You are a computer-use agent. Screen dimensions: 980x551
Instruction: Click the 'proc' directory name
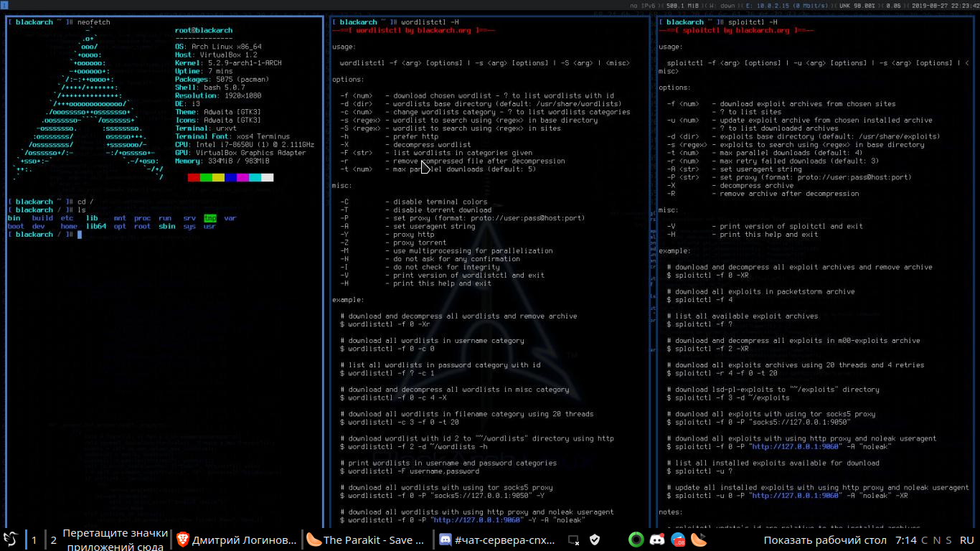[142, 218]
